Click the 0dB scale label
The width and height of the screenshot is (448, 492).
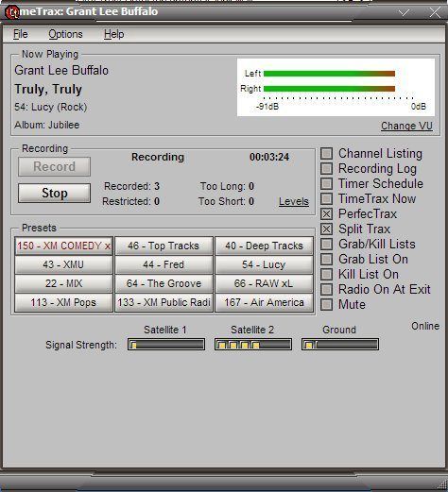point(419,107)
